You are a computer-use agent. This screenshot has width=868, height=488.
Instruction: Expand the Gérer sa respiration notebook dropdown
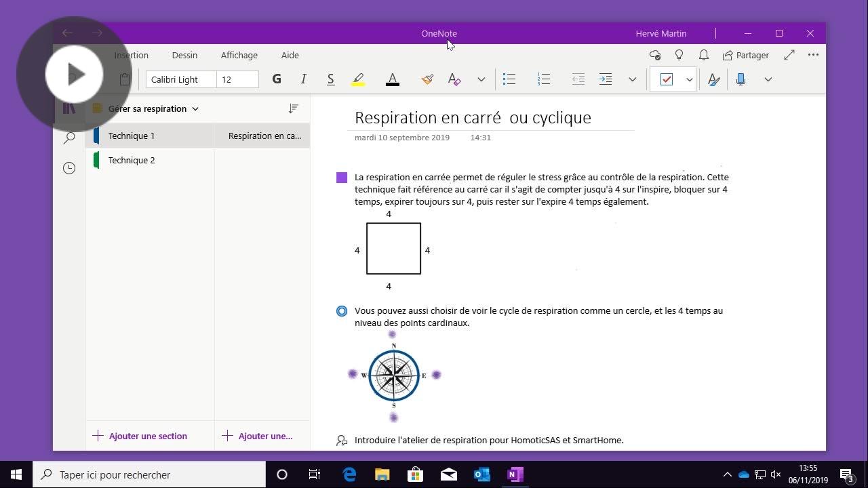coord(195,108)
